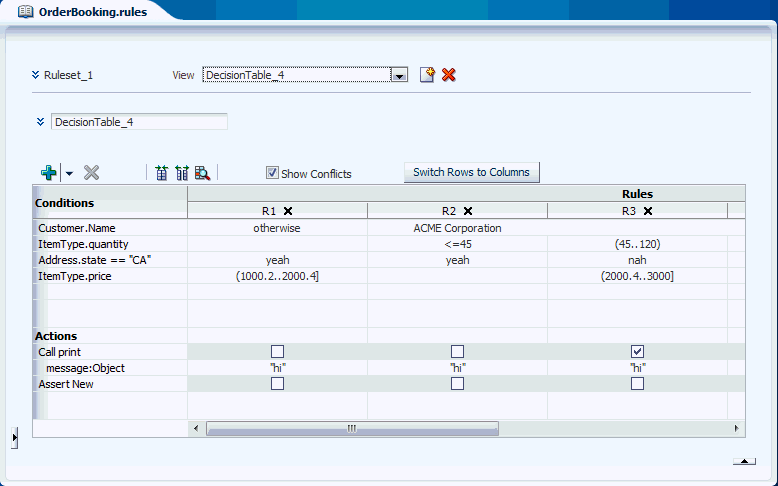The image size is (778, 486).
Task: Click the Assert New action label
Action: [x=66, y=384]
